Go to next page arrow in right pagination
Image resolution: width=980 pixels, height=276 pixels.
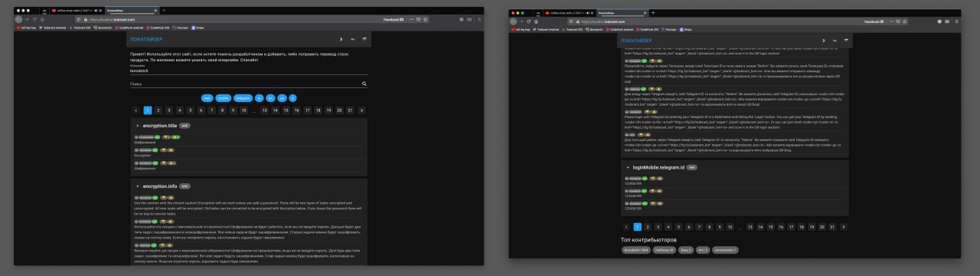click(x=844, y=227)
